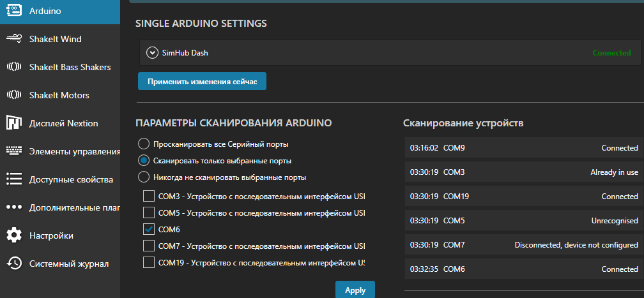
Task: Click the three-dots Дополнительные плагины icon
Action: pos(14,207)
